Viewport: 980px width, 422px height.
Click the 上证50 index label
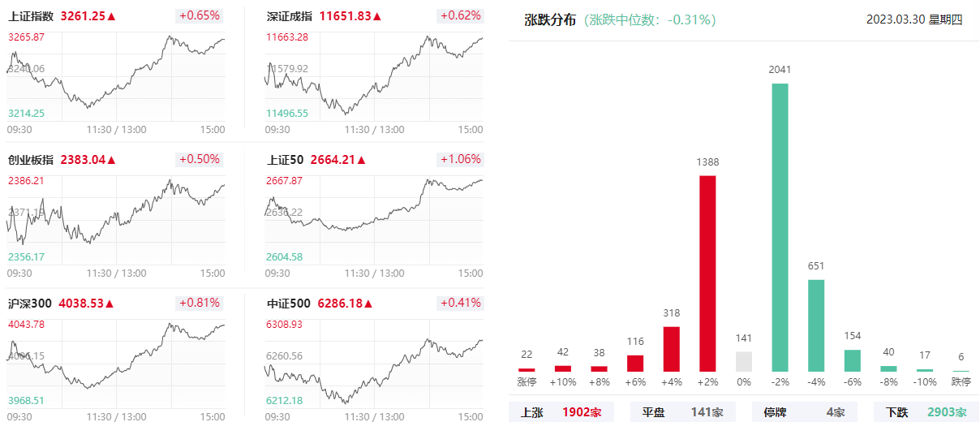click(x=285, y=160)
